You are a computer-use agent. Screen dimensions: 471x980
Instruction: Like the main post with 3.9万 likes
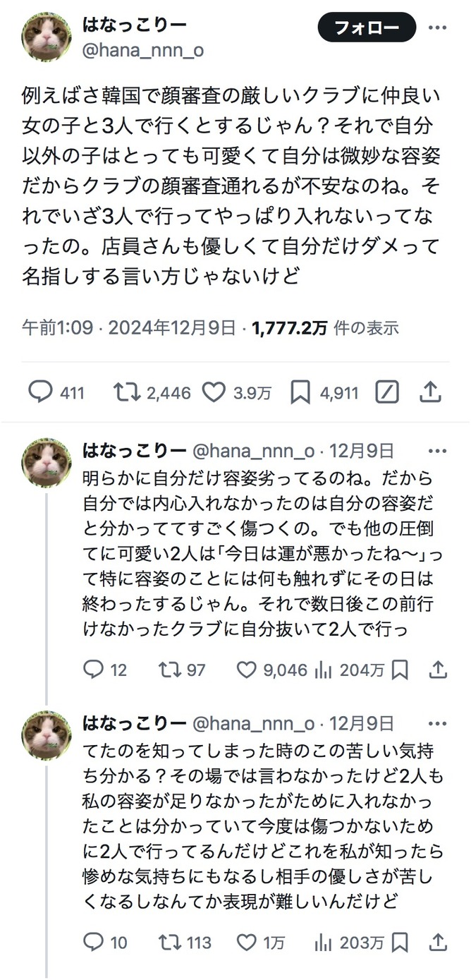point(214,392)
